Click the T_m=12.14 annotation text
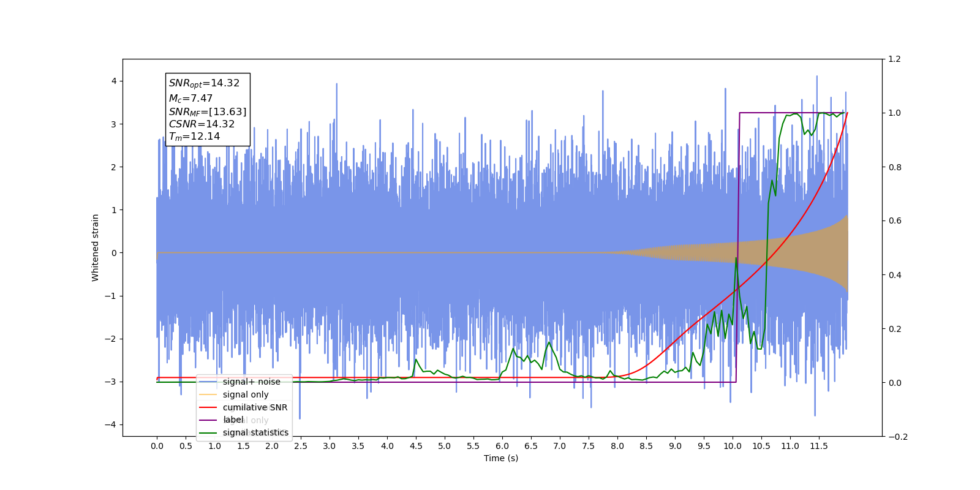This screenshot has height=490, width=980. pos(194,137)
